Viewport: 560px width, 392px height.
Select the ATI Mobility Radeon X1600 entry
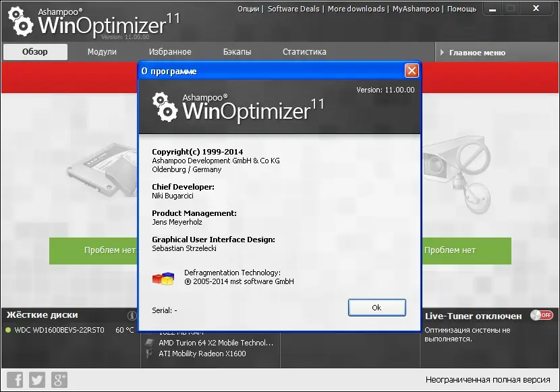coord(202,354)
